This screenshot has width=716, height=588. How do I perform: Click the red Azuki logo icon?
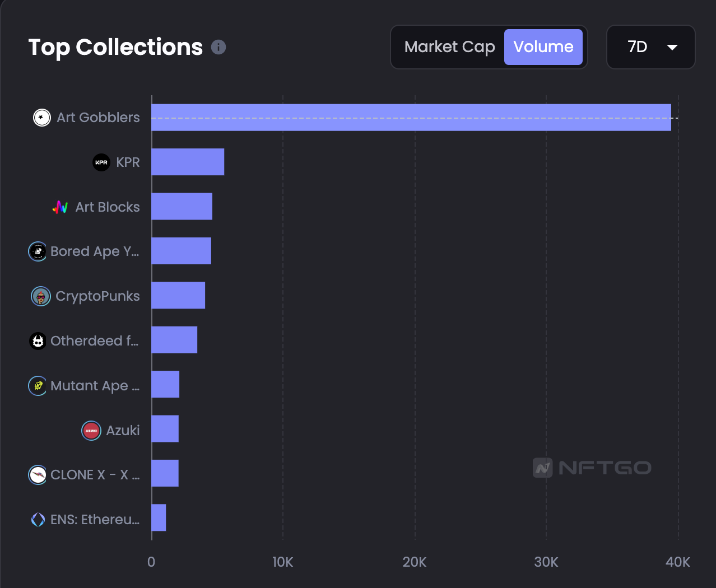[91, 431]
